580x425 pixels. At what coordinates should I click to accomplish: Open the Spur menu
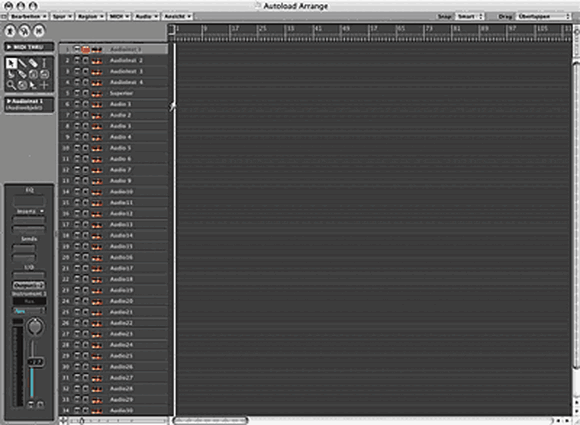pos(62,17)
